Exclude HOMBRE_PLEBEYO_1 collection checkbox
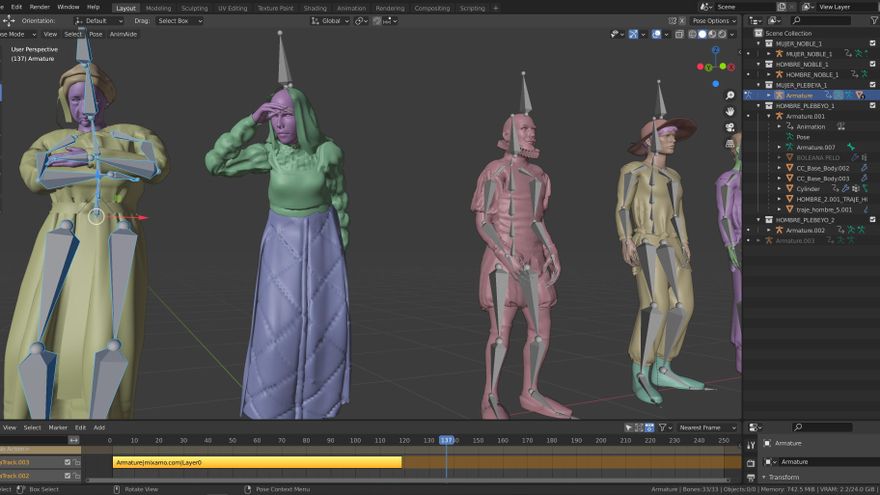Image resolution: width=880 pixels, height=495 pixels. [x=873, y=106]
